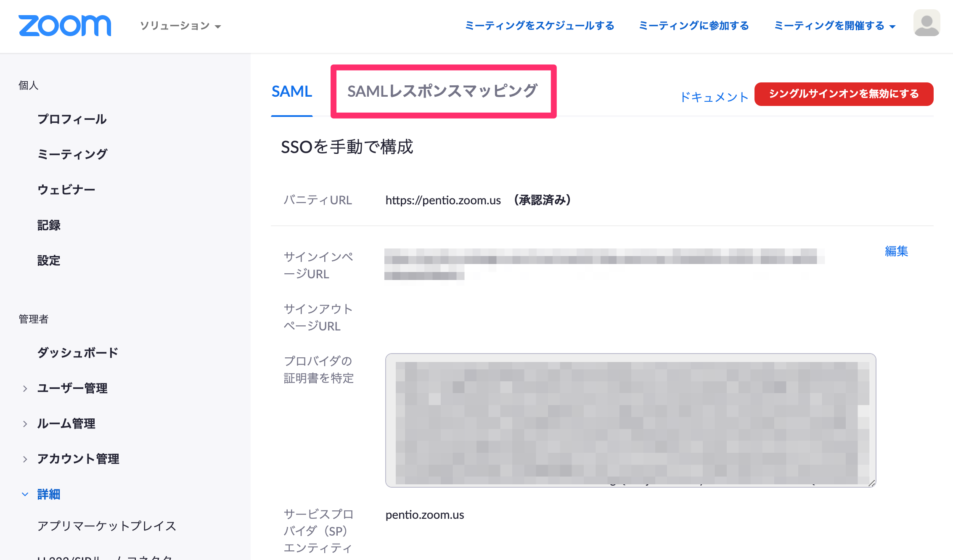This screenshot has width=953, height=560.
Task: Open the ソリューション dropdown
Action: (180, 26)
